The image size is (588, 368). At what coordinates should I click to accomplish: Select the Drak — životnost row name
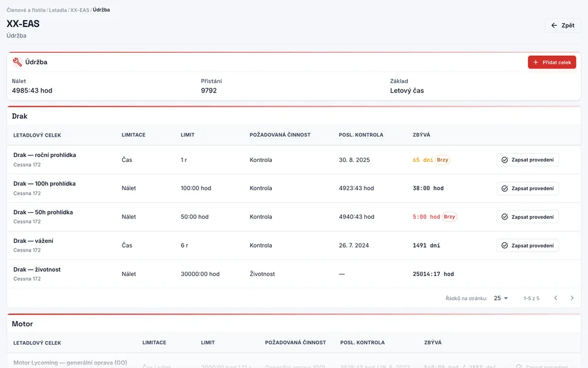[37, 269]
